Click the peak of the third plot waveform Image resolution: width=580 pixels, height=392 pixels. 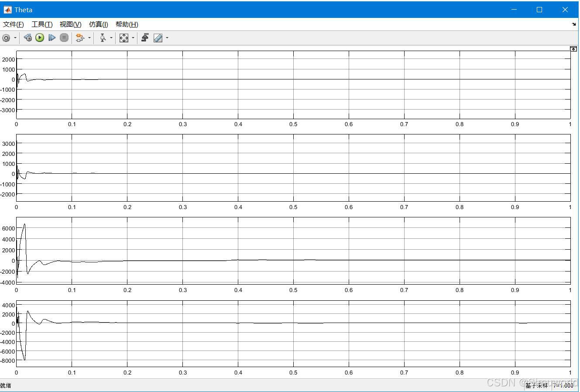(24, 224)
